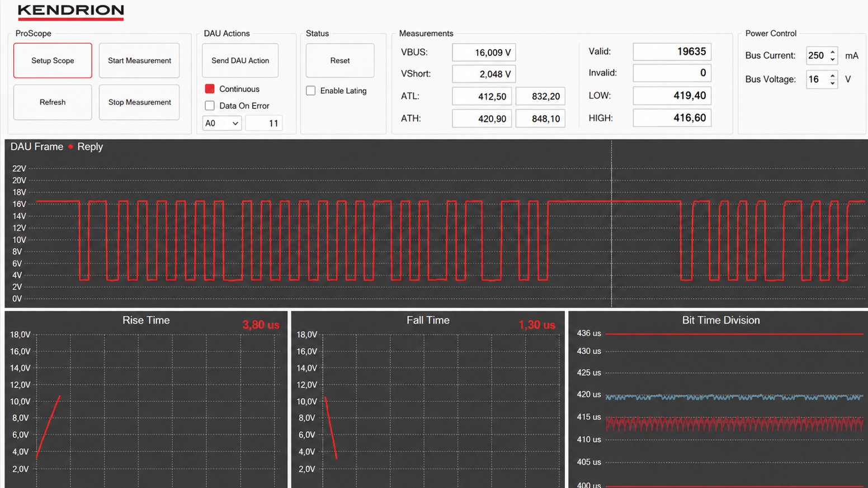
Task: Check the Enable Lating box
Action: pyautogui.click(x=311, y=91)
